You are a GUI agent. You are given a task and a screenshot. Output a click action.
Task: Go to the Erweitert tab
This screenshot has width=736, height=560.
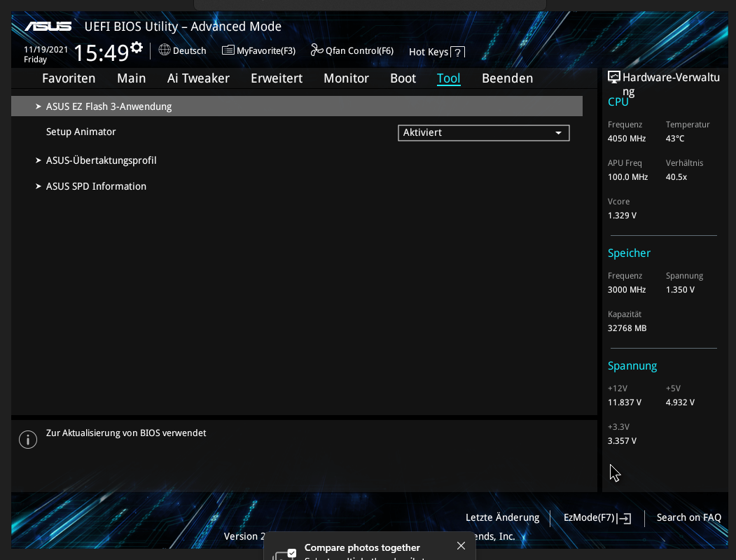coord(277,78)
